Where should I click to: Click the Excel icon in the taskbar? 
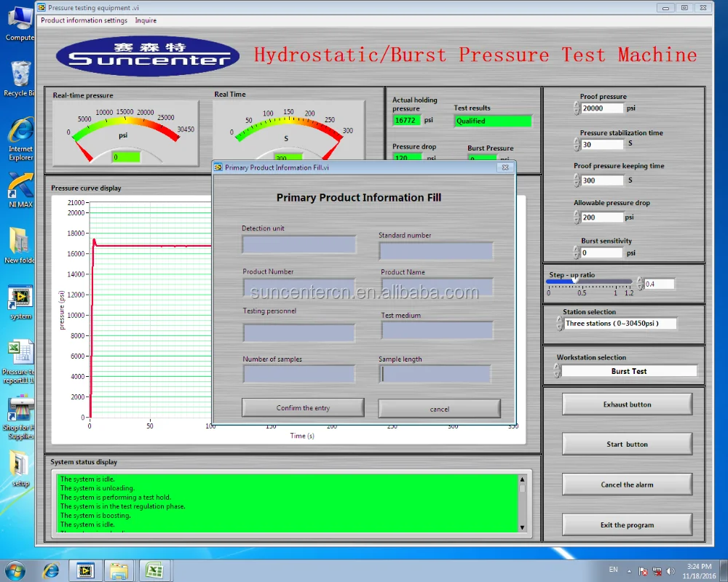pos(154,570)
